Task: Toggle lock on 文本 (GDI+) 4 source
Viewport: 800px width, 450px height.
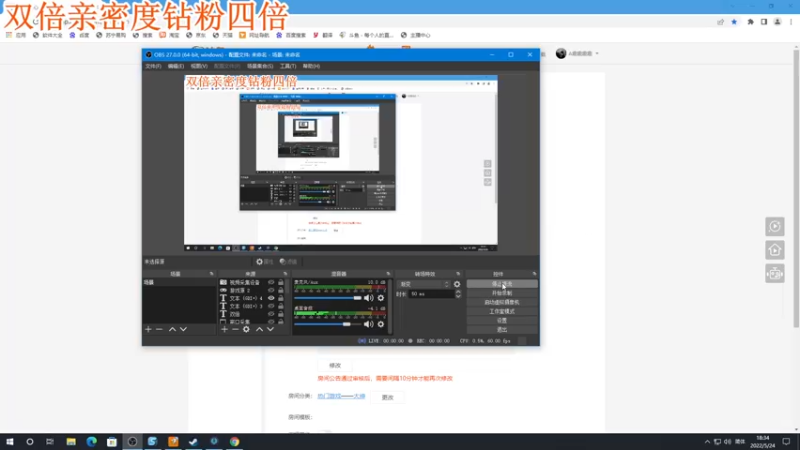Action: coord(281,298)
